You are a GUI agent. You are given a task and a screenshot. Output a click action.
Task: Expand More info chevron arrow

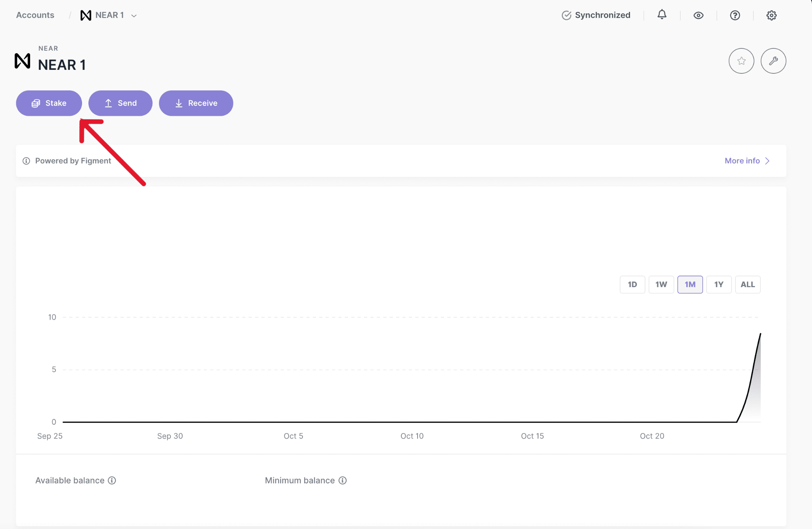click(767, 161)
